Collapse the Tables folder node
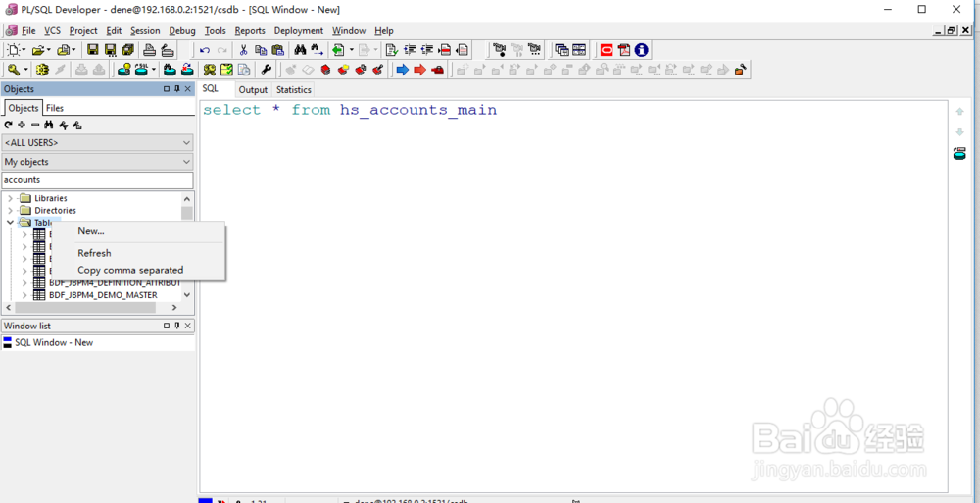980x503 pixels. click(x=10, y=223)
